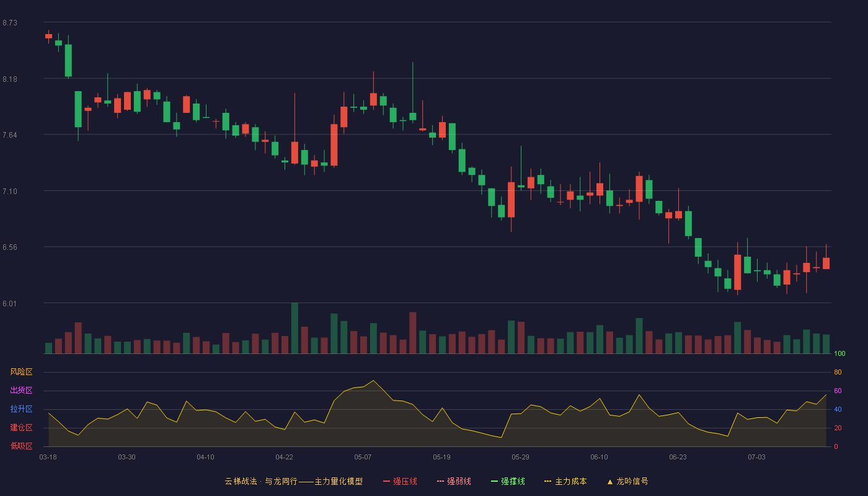Click the 20 indicator scale value

coord(838,428)
